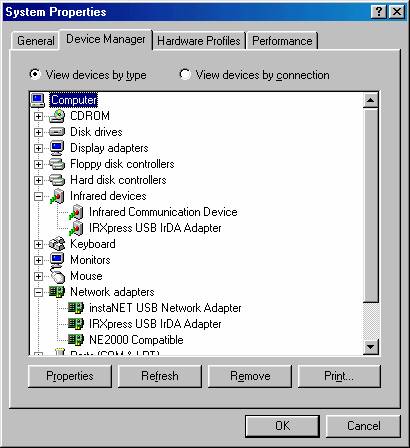Click the Properties button

point(70,376)
